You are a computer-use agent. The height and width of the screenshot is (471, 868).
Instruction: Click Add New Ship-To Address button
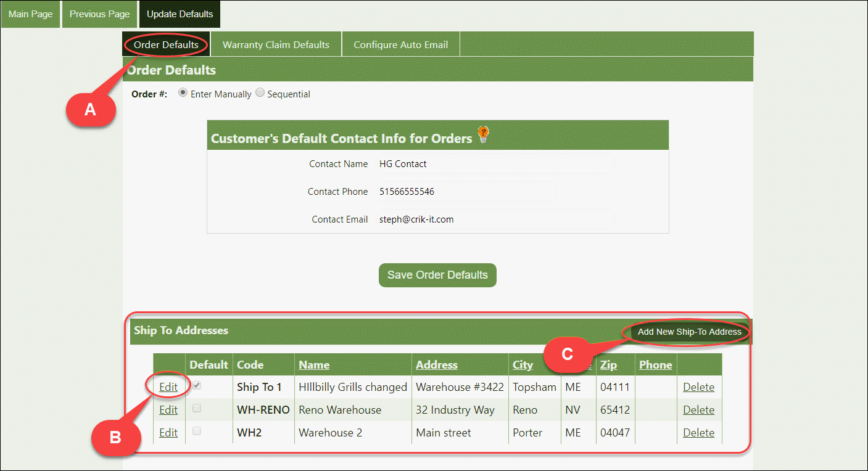[x=689, y=332]
